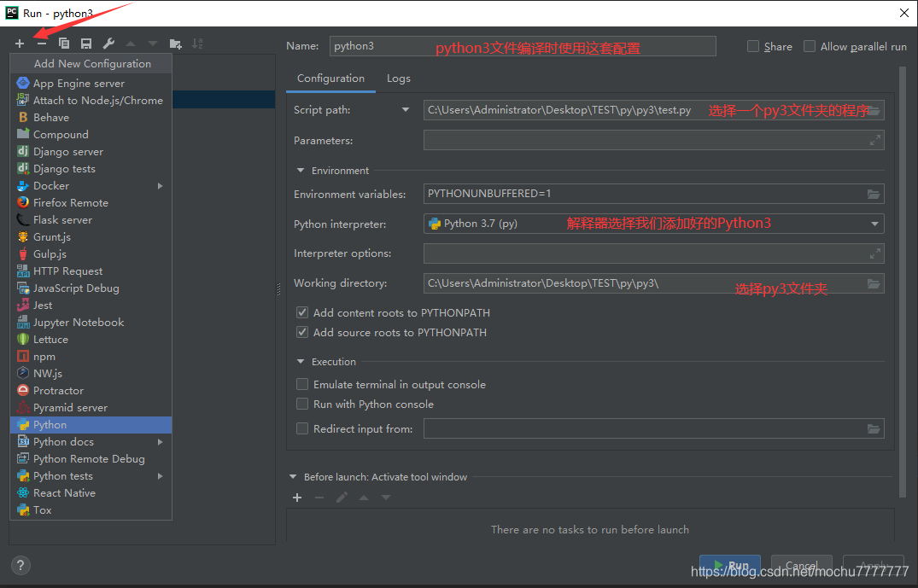918x588 pixels.
Task: Choose the Compound configuration type
Action: 91,134
